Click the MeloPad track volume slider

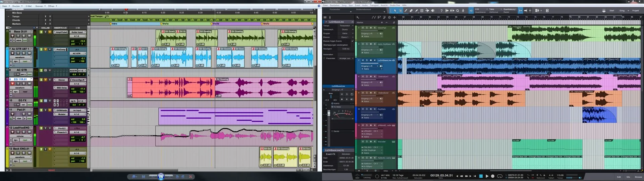[x=372, y=31]
